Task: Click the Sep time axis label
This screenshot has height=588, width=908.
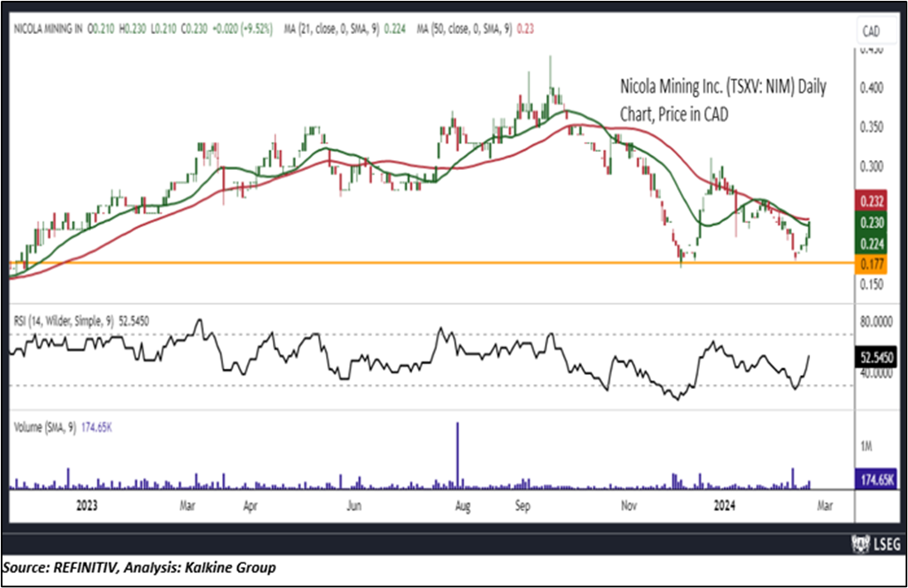Action: (522, 506)
